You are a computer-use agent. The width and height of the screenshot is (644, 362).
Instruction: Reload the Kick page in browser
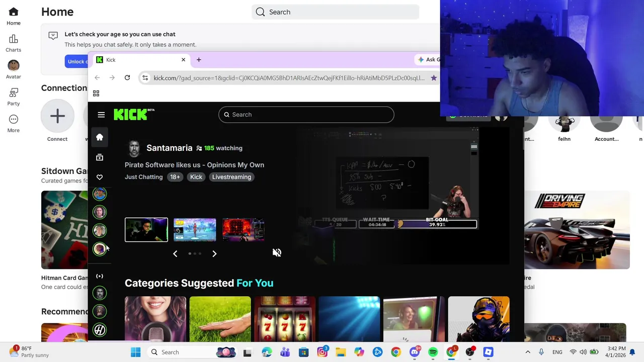point(127,78)
